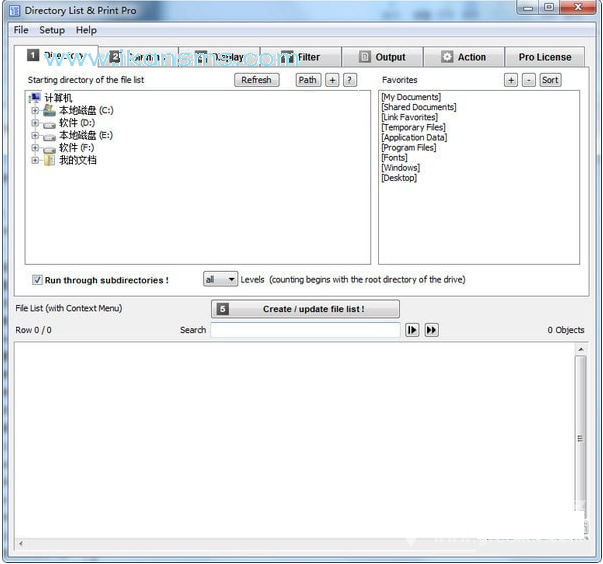Viewport: 603px width, 564px height.
Task: Select 软件 (D:) label in tree
Action: pyautogui.click(x=77, y=123)
